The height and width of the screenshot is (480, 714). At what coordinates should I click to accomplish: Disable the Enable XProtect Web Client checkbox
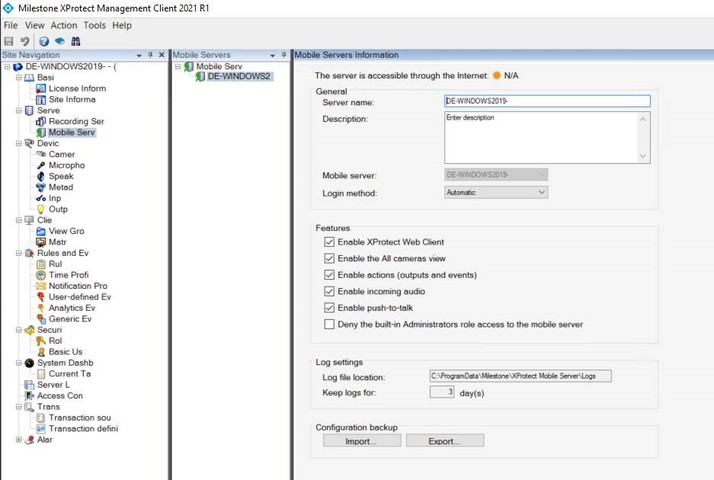[x=329, y=242]
